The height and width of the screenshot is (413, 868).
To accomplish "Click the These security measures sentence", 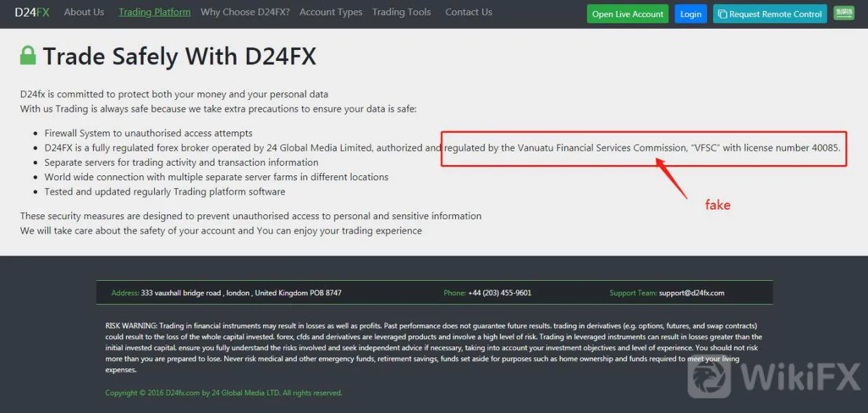I will [251, 216].
